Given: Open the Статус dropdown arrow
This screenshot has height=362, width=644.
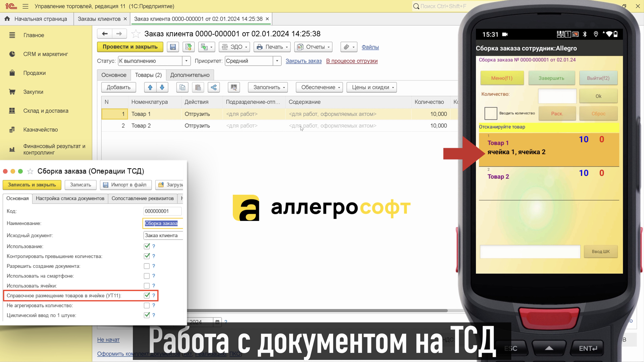Looking at the screenshot, I should pyautogui.click(x=186, y=61).
